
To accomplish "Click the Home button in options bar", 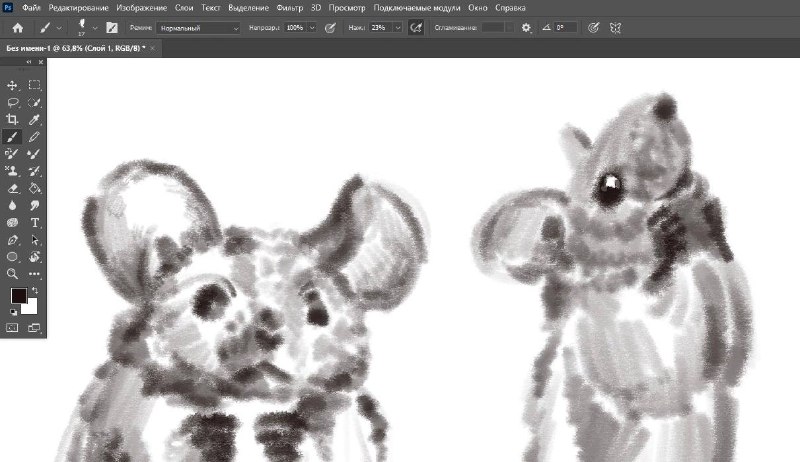I will (x=18, y=28).
